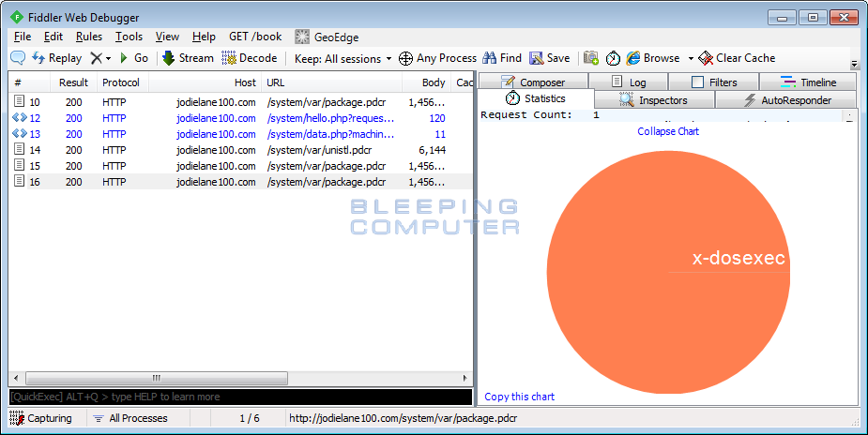Click the session list right scroll arrow
The width and height of the screenshot is (868, 435).
(465, 378)
